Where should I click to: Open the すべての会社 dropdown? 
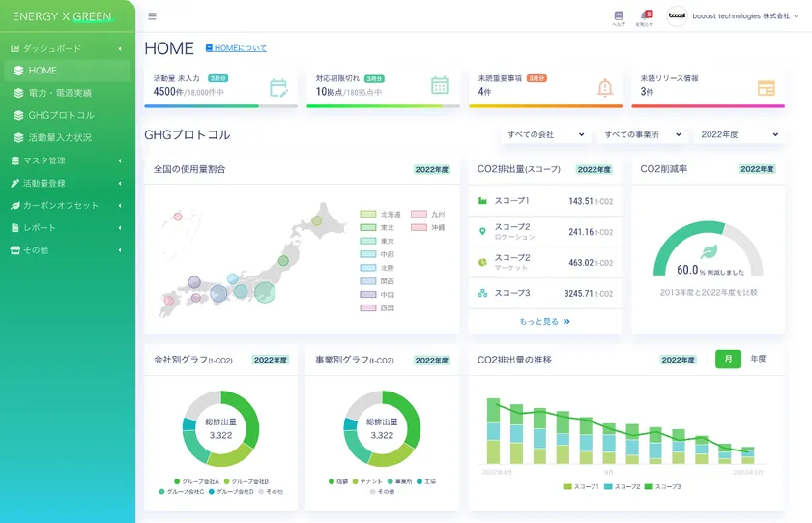(x=544, y=135)
